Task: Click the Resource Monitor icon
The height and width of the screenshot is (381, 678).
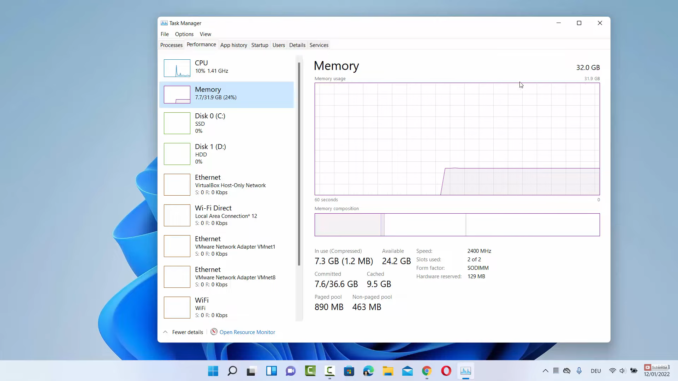Action: [x=214, y=332]
